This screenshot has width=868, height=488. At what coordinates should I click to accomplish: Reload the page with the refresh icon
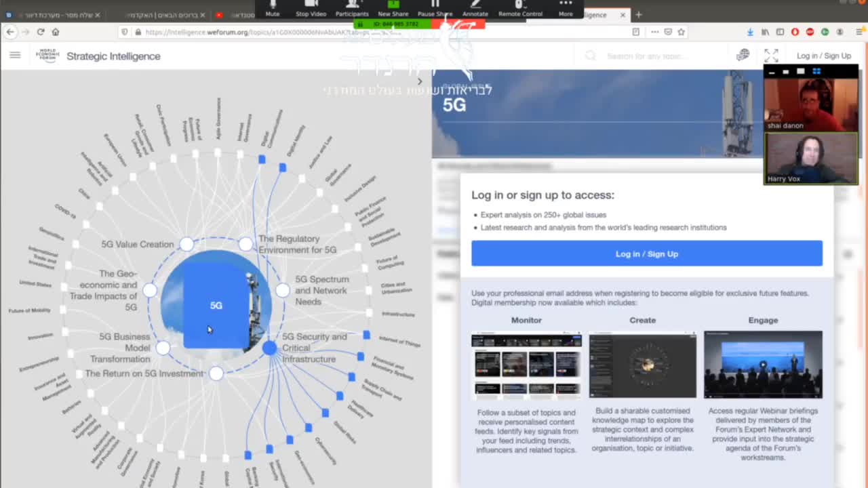41,32
